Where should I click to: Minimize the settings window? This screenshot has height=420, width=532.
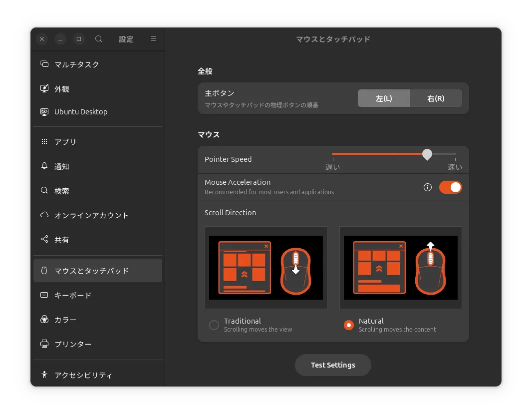pos(60,39)
